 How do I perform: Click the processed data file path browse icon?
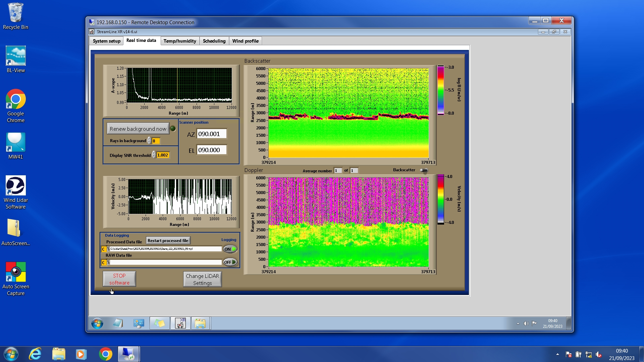[x=108, y=249]
